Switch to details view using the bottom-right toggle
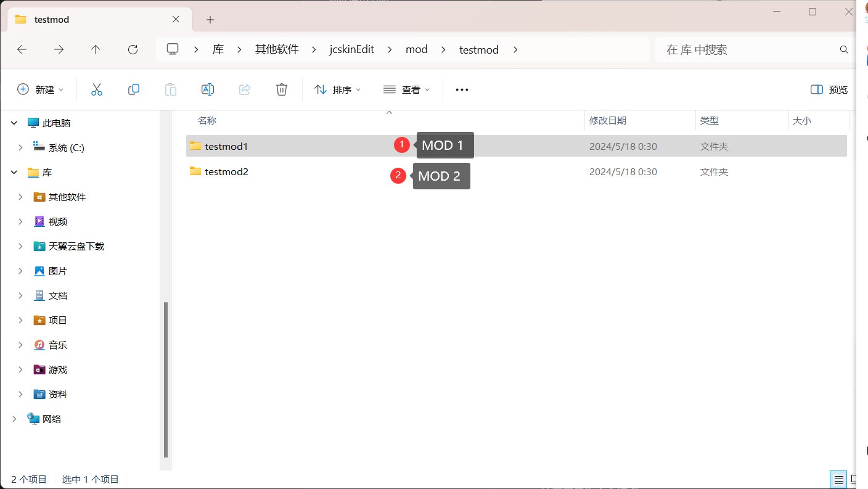Screen dimensions: 868x489 click(838, 479)
